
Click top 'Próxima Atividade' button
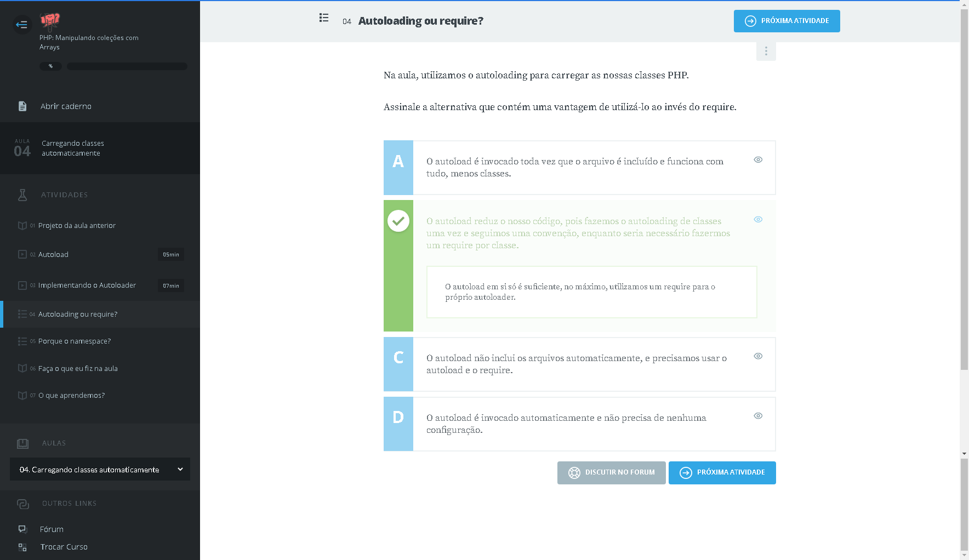[x=786, y=21]
